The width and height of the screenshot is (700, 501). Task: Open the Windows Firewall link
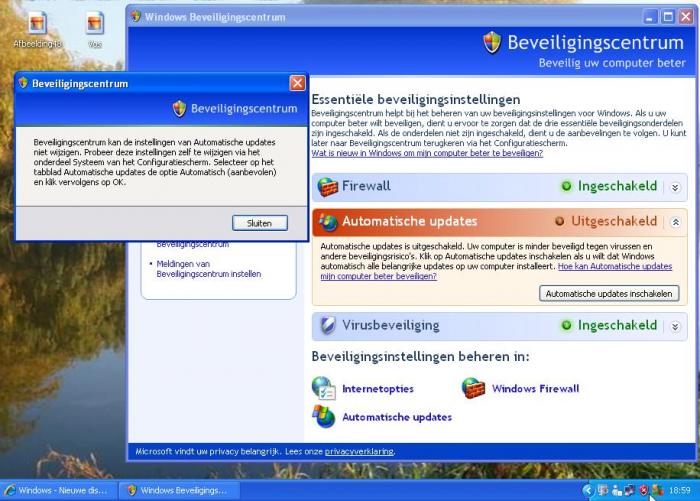click(x=536, y=388)
